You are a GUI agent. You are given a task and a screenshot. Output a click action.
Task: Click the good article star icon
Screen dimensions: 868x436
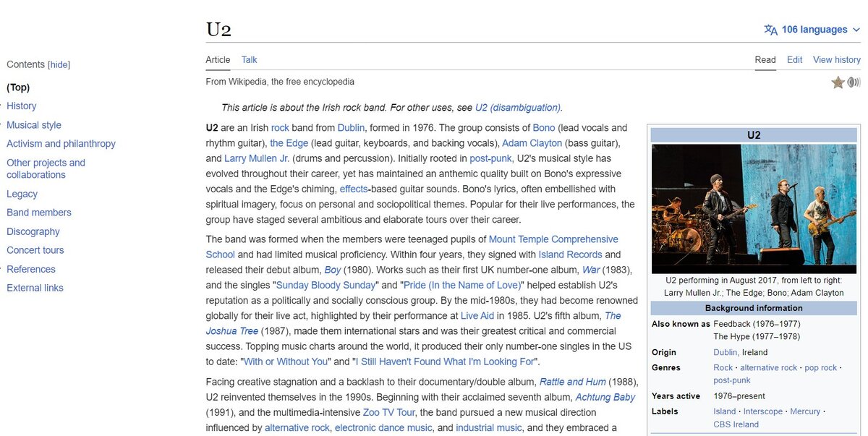click(838, 82)
